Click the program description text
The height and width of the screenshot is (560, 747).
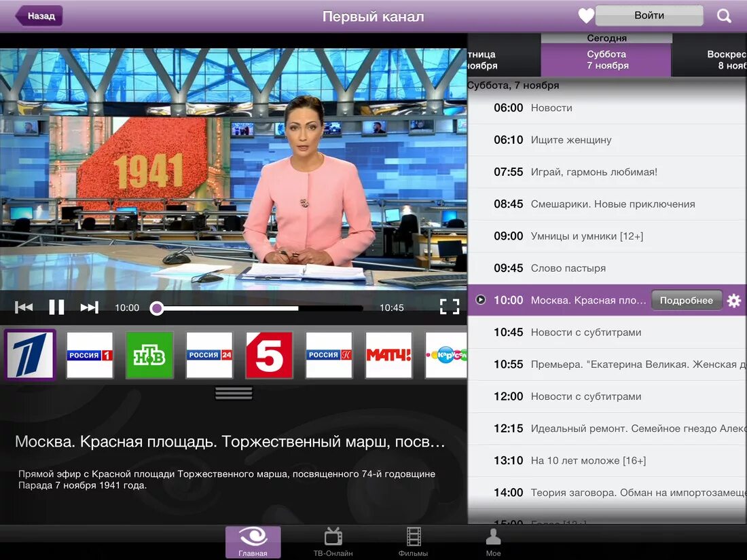(227, 479)
